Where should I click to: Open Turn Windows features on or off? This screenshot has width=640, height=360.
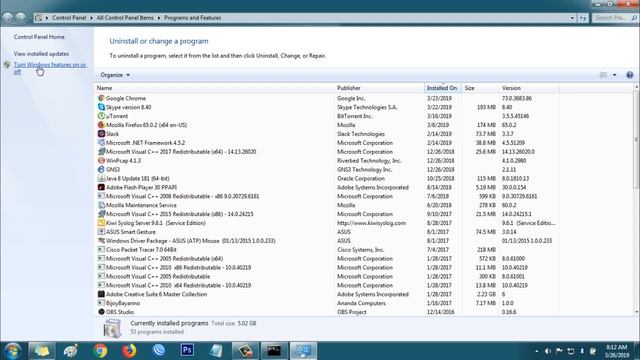[50, 68]
